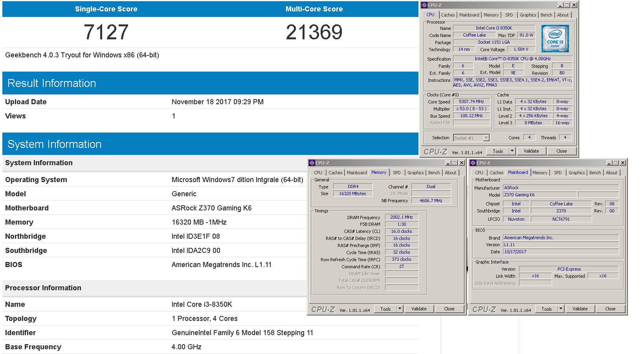Click the Core Voltage value 1.584 V

point(521,49)
